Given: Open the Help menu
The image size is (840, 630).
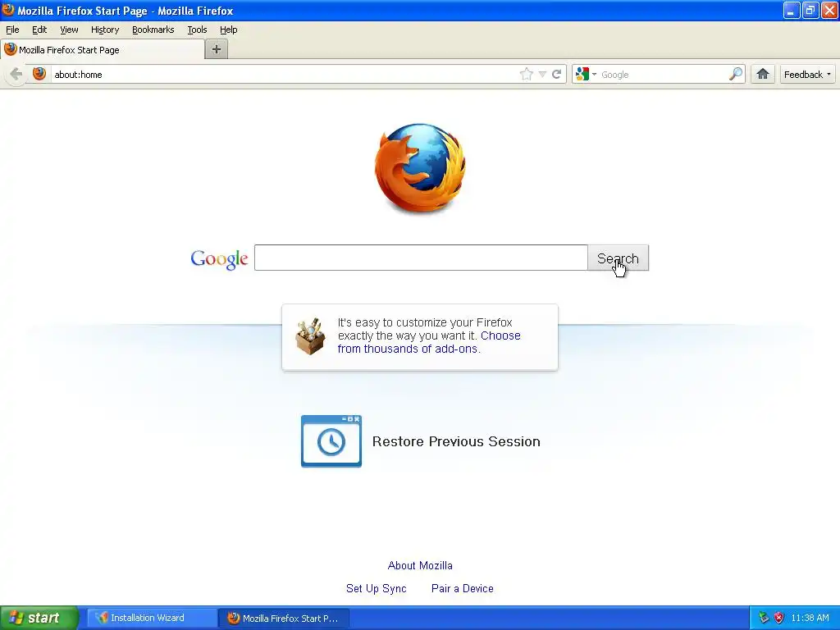Looking at the screenshot, I should (229, 30).
